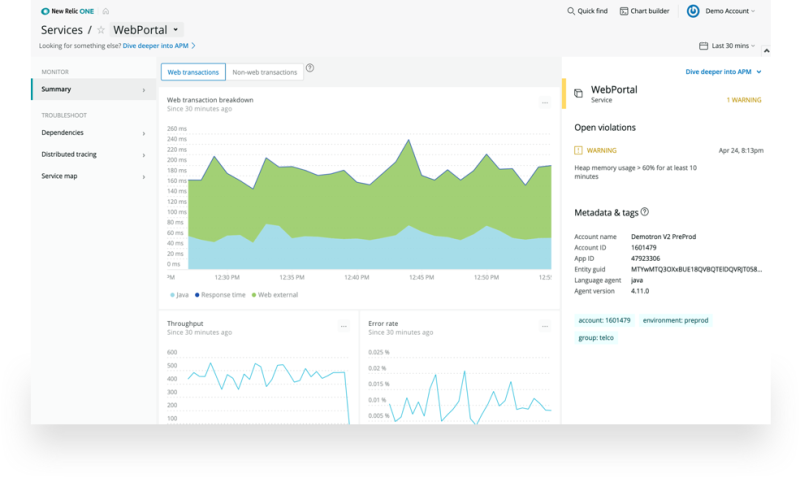Click the calendar icon beside Last 30 mins
Viewport: 800px width, 478px height.
coord(704,46)
